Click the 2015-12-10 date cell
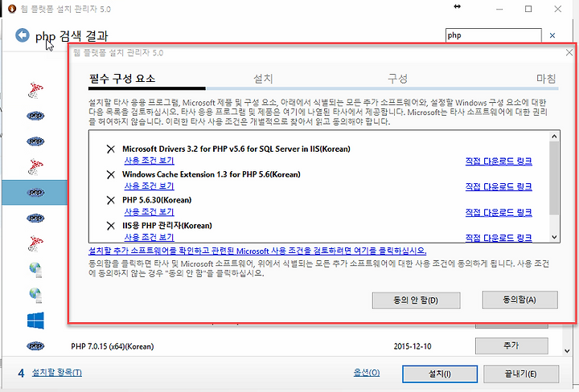Image resolution: width=579 pixels, height=392 pixels. coord(413,346)
